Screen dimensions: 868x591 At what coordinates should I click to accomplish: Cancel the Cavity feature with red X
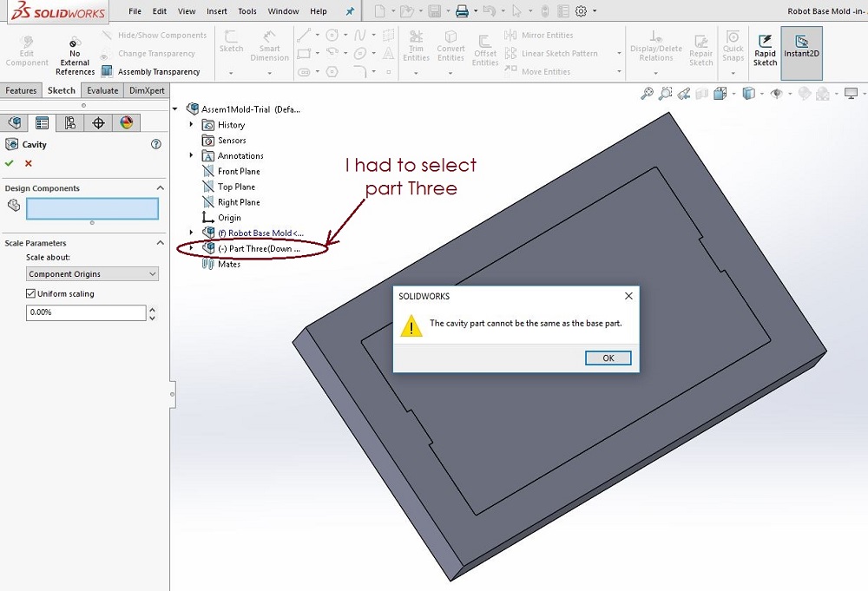coord(29,163)
